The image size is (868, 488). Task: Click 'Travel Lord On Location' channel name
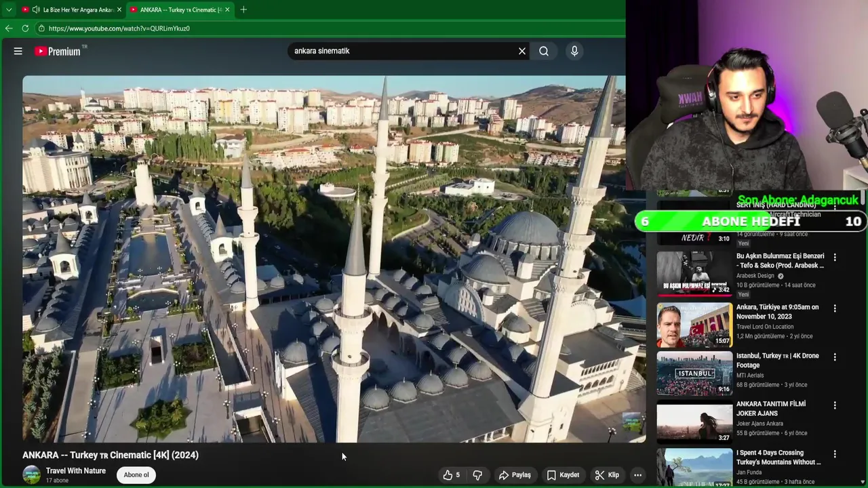(x=765, y=327)
